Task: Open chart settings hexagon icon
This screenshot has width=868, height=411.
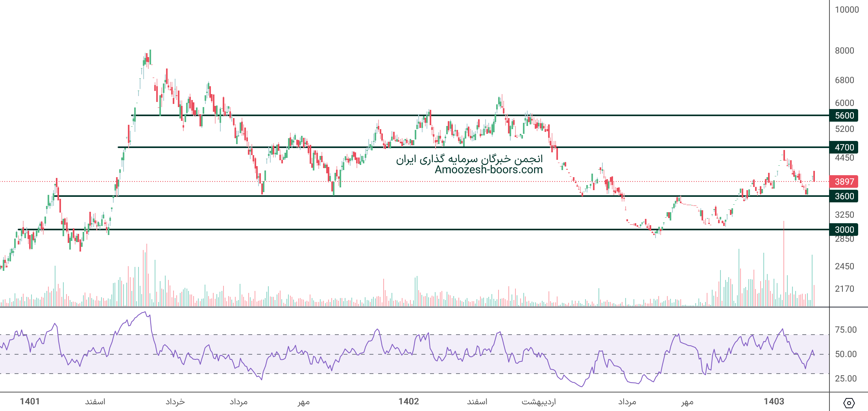Action: 849,403
